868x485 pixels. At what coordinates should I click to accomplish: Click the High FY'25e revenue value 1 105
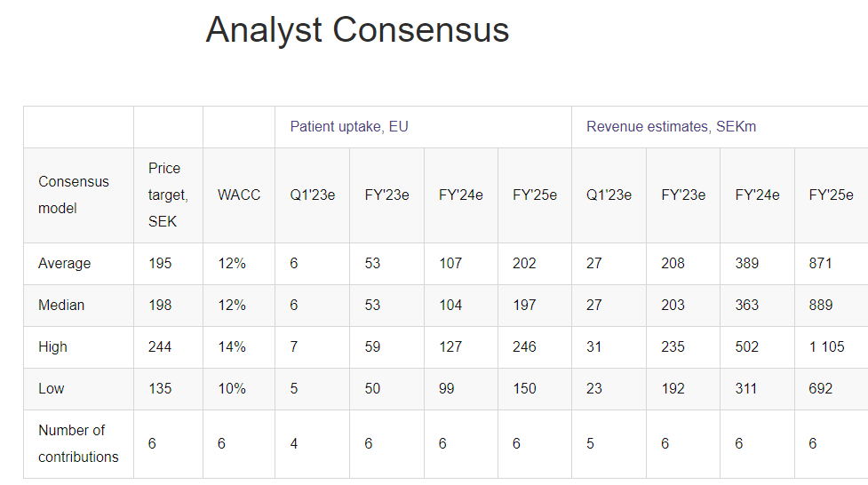tap(826, 347)
